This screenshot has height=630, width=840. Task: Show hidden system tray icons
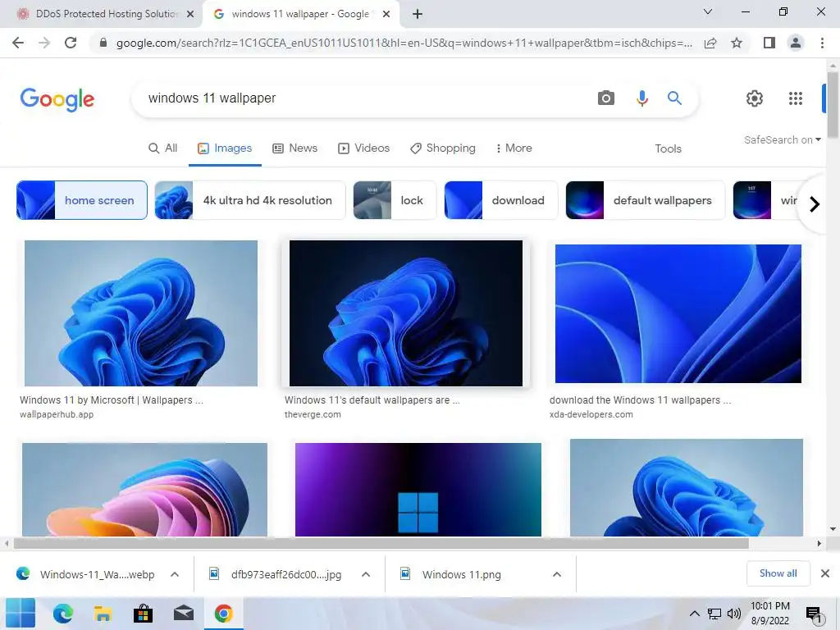pyautogui.click(x=694, y=614)
